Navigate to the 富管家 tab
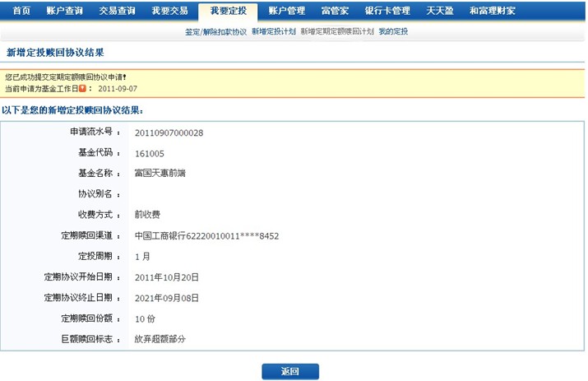Screen dimensions: 588x381 point(335,11)
